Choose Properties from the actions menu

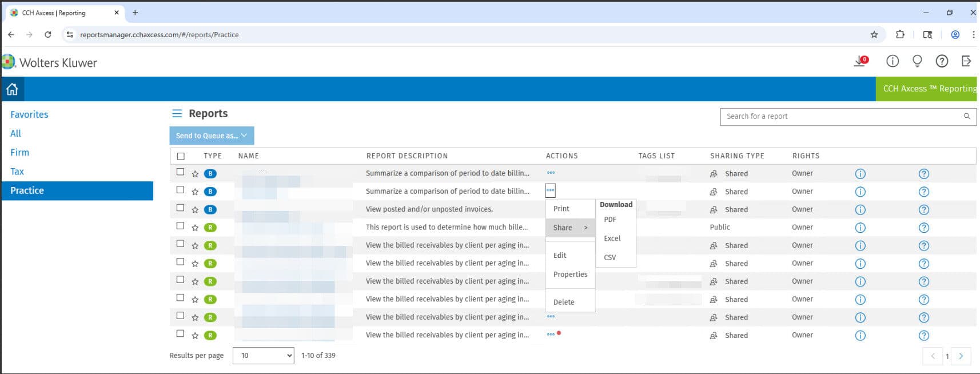point(570,274)
